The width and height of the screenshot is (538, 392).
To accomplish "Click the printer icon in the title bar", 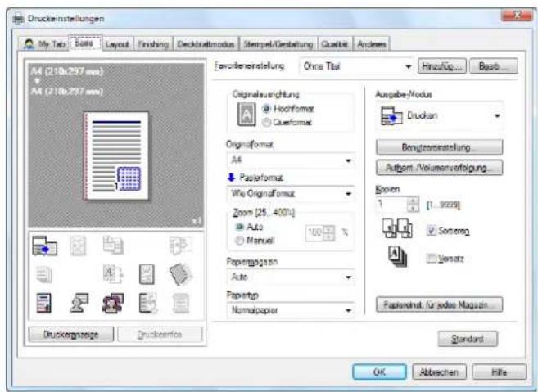I will click(x=18, y=19).
